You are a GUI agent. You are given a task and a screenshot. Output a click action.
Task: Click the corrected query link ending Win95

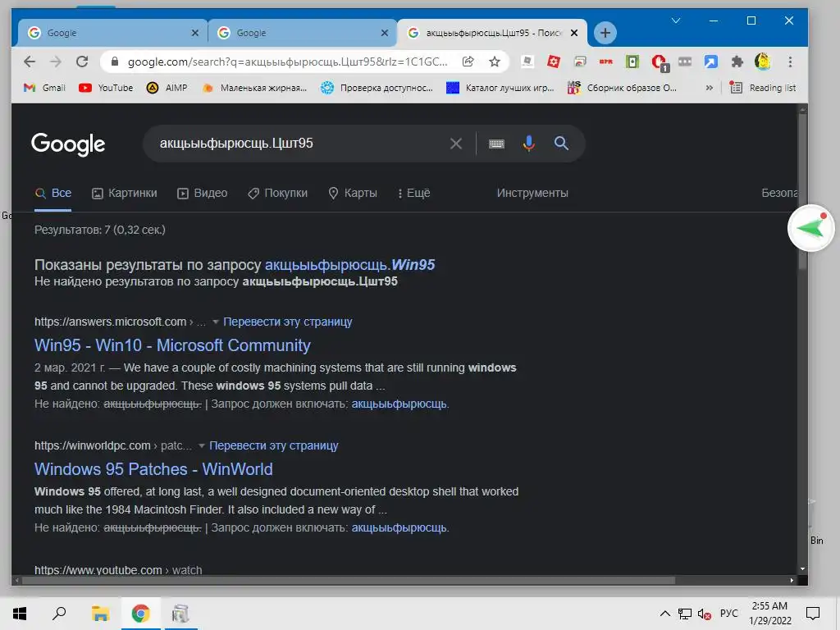tap(349, 265)
